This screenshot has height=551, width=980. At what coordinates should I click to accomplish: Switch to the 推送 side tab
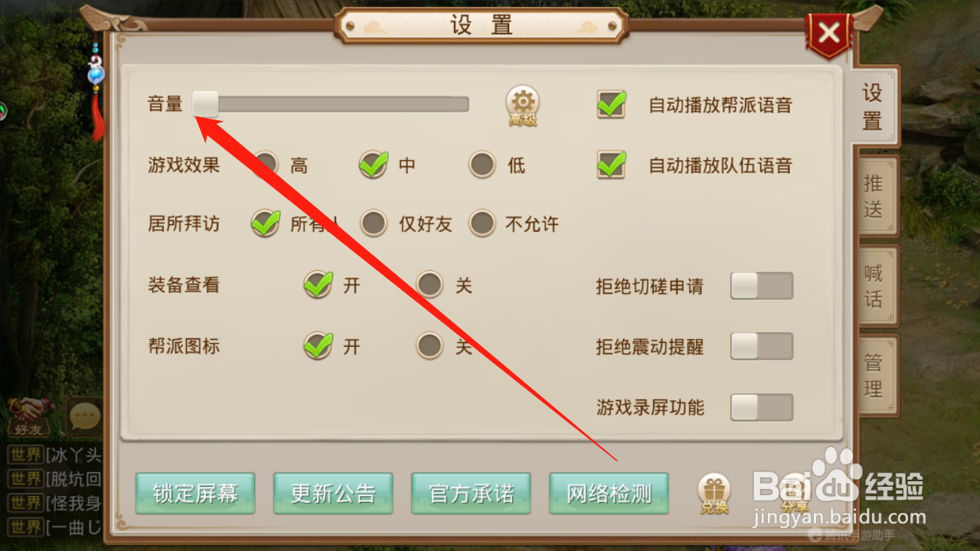point(874,196)
